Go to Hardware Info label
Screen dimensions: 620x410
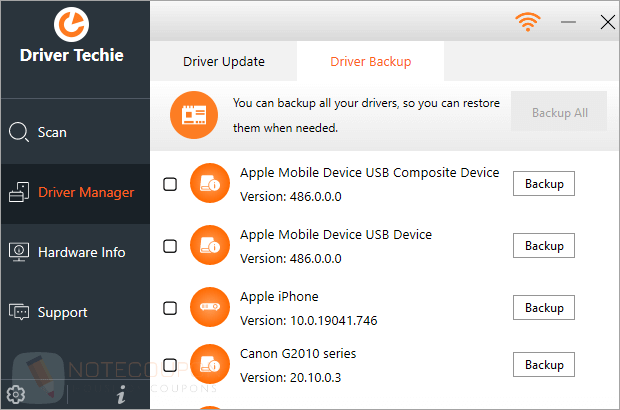pos(82,252)
